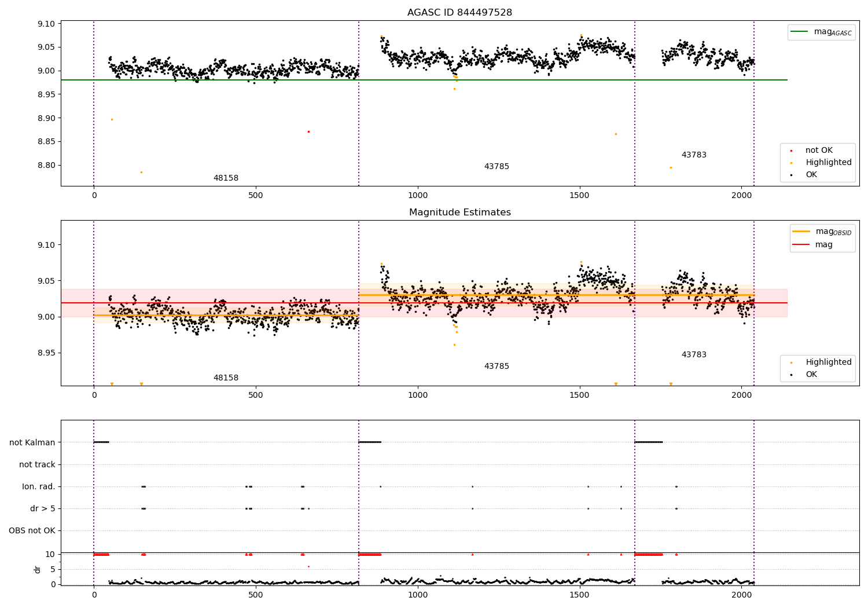868x608 pixels.
Task: Click the 1000 x-tick under the top plot
Action: point(418,196)
